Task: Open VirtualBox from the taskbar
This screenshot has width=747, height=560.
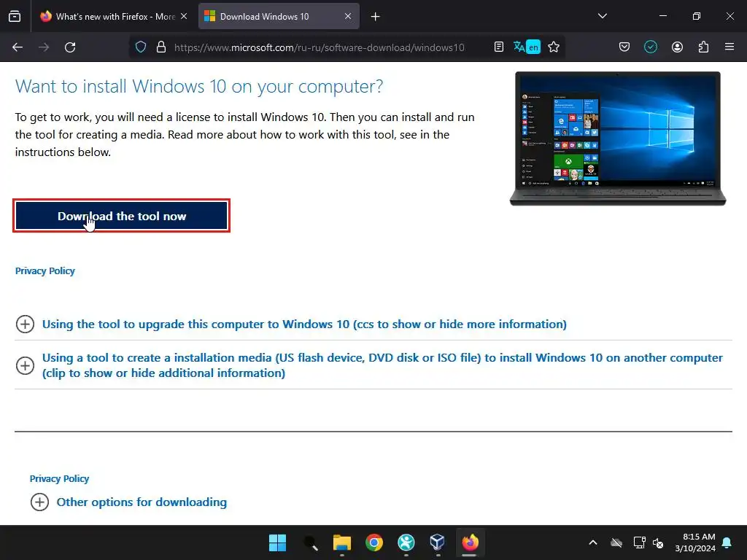Action: 438,542
